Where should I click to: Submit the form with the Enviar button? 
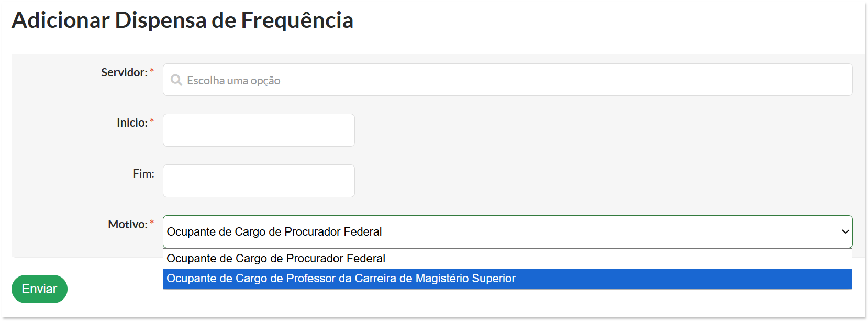click(x=39, y=289)
